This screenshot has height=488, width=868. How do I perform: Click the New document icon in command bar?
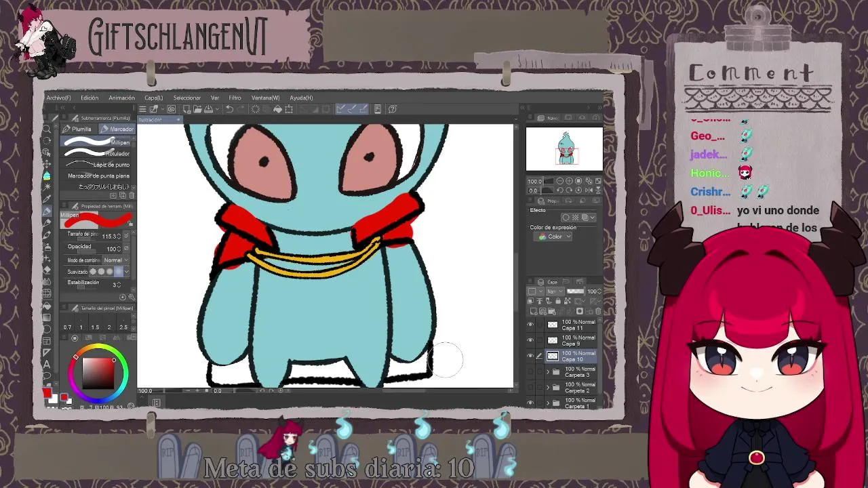point(186,109)
